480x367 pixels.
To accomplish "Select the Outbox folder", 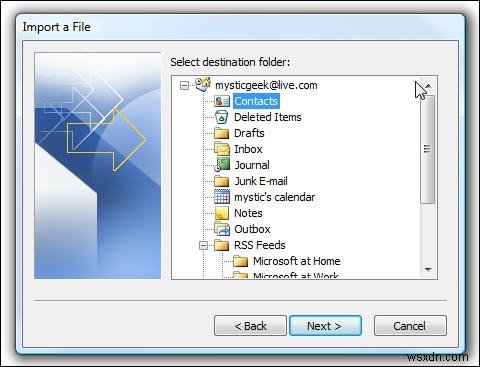I will tap(252, 229).
